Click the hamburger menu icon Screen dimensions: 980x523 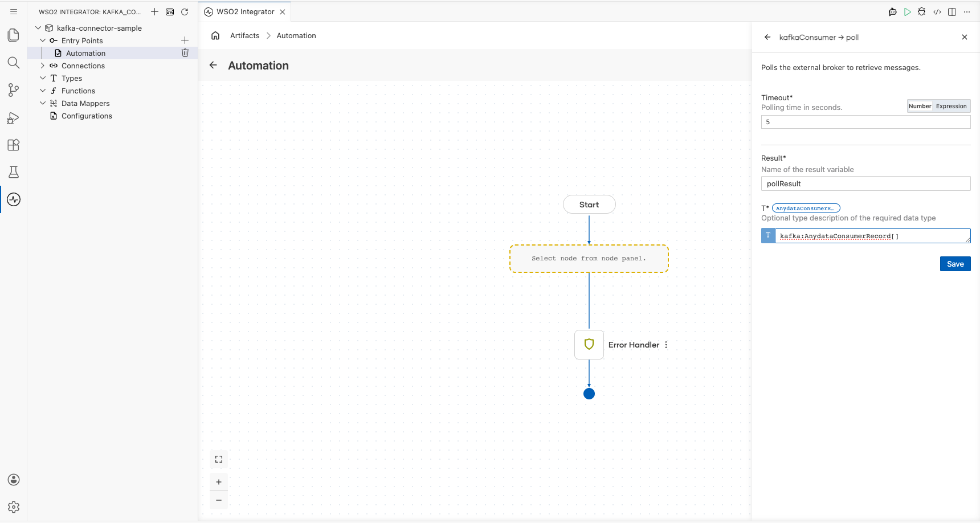click(14, 11)
